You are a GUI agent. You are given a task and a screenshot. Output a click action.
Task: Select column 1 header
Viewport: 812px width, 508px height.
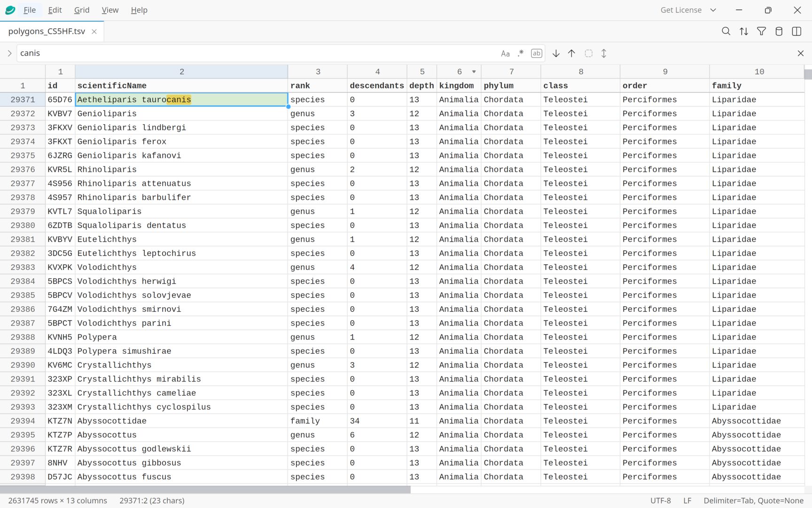[x=60, y=71]
